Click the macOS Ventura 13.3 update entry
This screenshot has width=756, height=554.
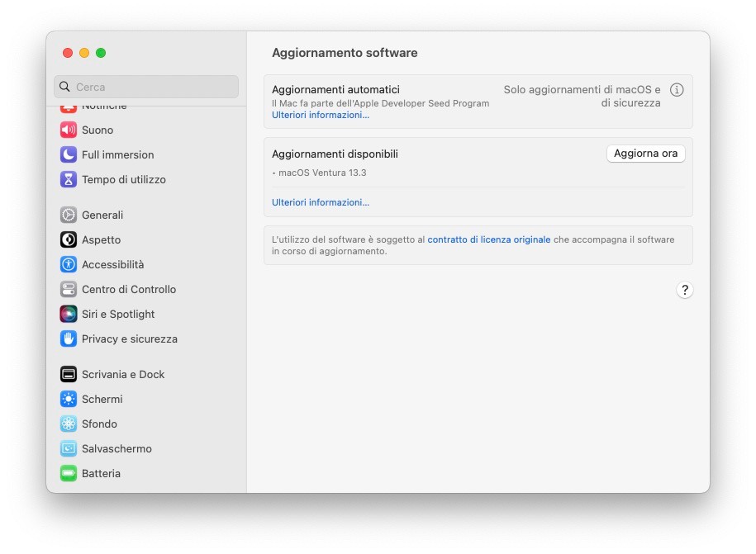click(x=322, y=173)
